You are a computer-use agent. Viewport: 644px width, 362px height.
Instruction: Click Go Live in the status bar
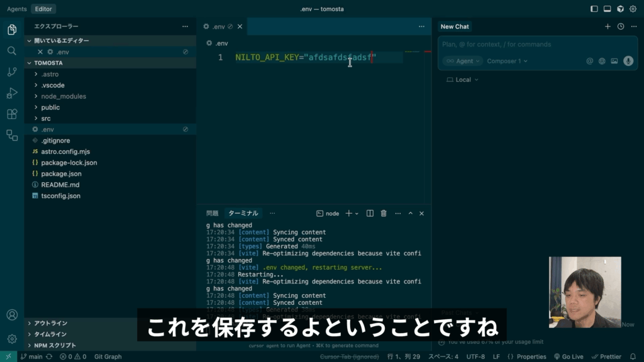569,356
